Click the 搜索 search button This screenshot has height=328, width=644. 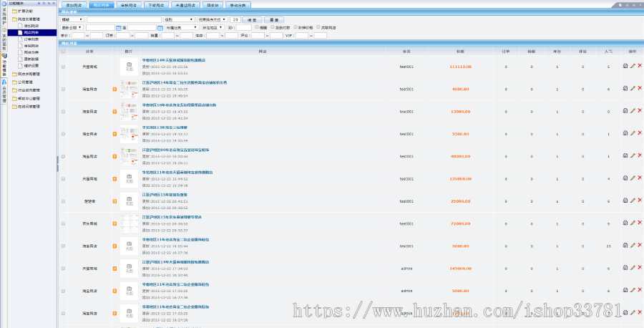tap(252, 19)
